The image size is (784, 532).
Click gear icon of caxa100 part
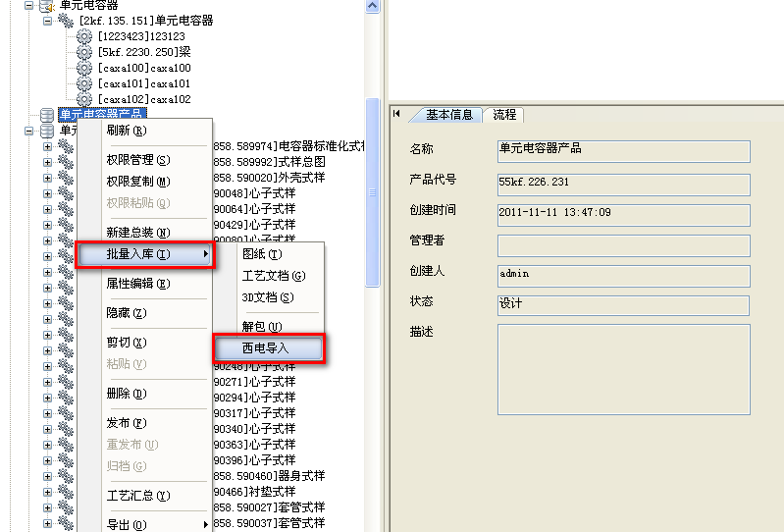click(x=84, y=68)
